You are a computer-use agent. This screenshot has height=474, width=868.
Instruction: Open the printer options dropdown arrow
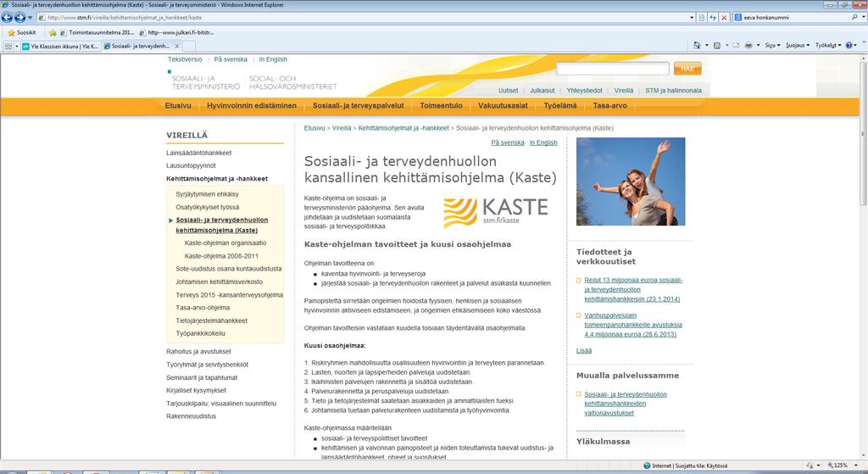(758, 46)
